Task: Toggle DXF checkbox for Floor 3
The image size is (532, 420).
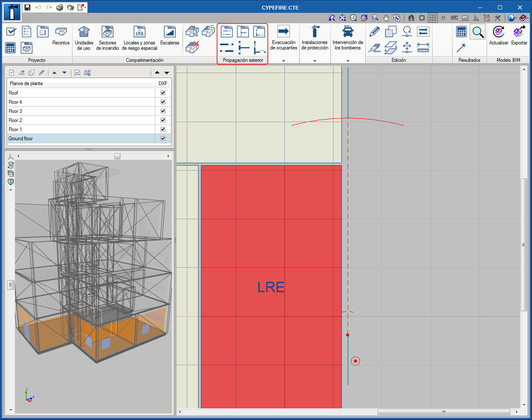Action: (x=163, y=111)
